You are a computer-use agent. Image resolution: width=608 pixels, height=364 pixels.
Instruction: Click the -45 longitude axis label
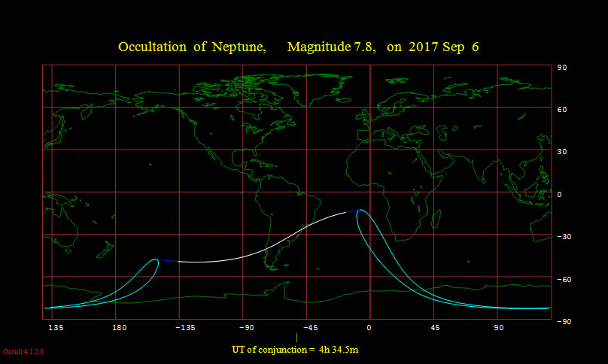pos(311,328)
